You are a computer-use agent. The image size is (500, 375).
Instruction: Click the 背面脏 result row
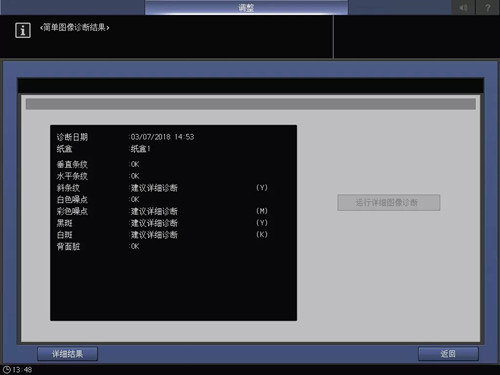(98, 246)
